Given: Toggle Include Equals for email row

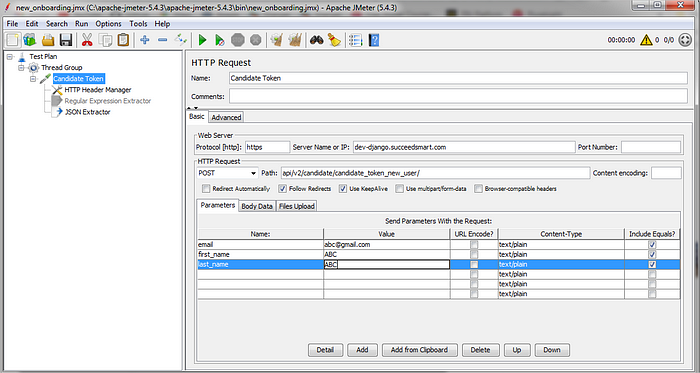Looking at the screenshot, I should [x=652, y=245].
